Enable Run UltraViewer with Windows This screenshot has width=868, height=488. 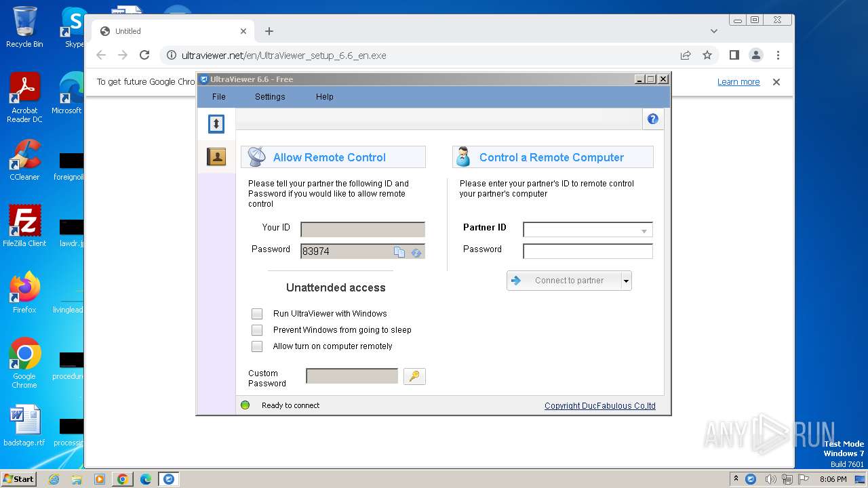257,314
